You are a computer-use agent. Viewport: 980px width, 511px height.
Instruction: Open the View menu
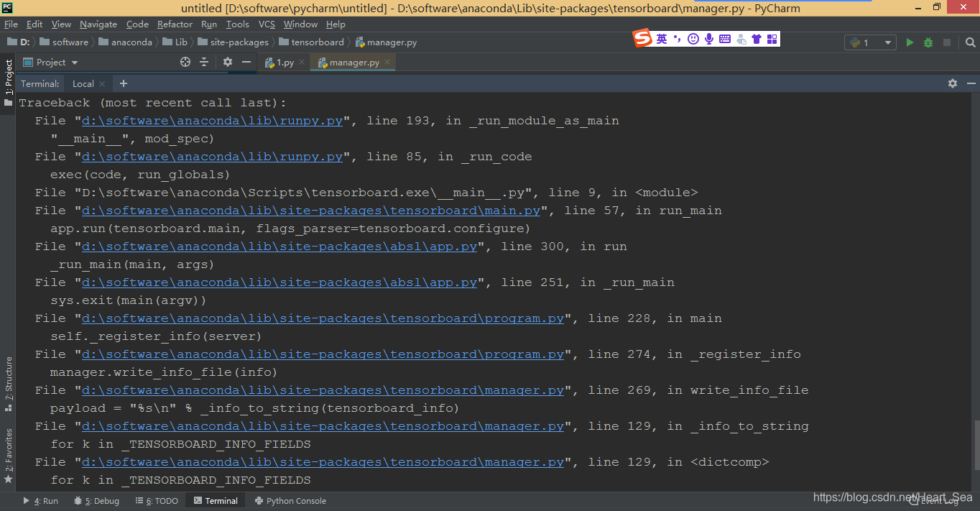[x=61, y=24]
